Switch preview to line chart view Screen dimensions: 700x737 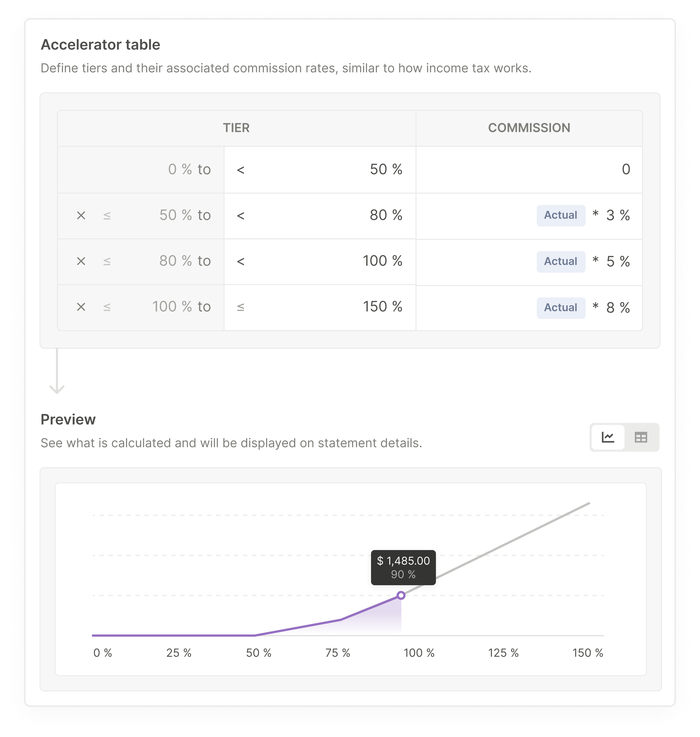(608, 437)
